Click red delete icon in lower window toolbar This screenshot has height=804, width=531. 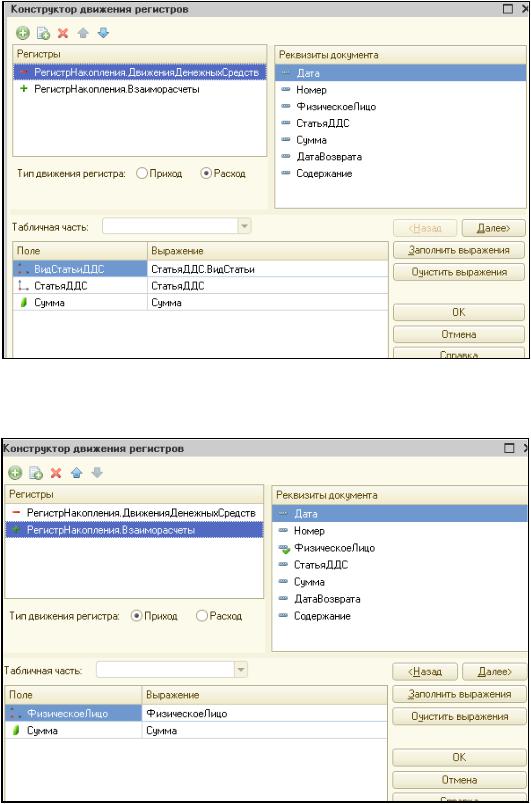coord(56,472)
